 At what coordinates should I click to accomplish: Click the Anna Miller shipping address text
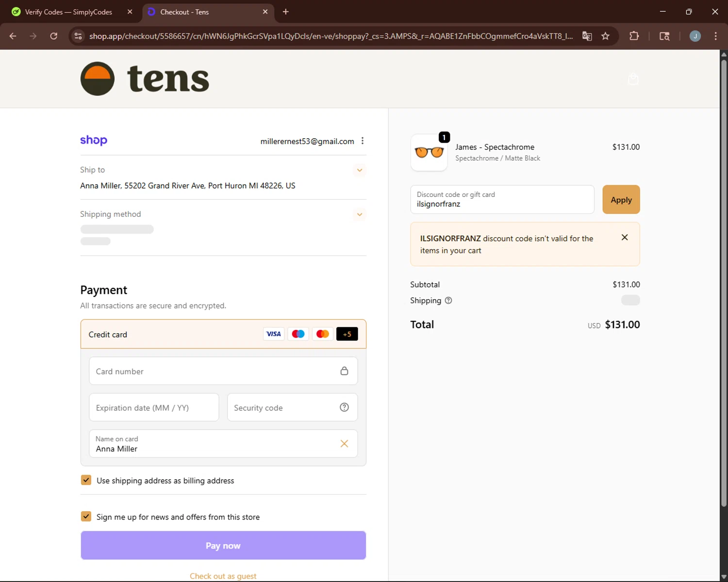pos(188,186)
